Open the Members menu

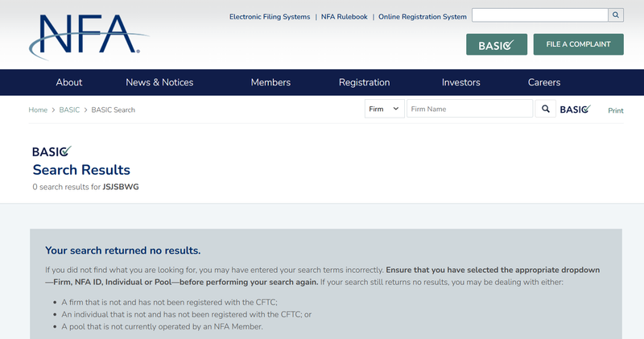(270, 82)
